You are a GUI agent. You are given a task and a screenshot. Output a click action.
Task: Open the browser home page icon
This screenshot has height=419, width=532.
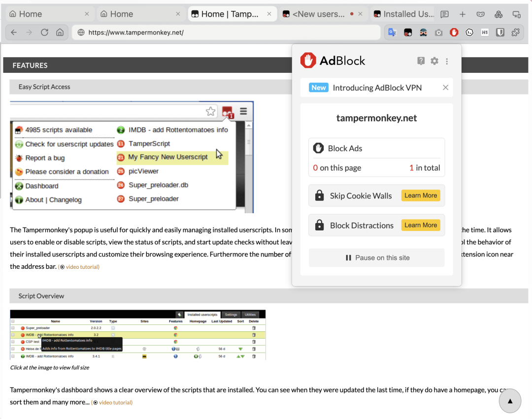[x=60, y=32]
